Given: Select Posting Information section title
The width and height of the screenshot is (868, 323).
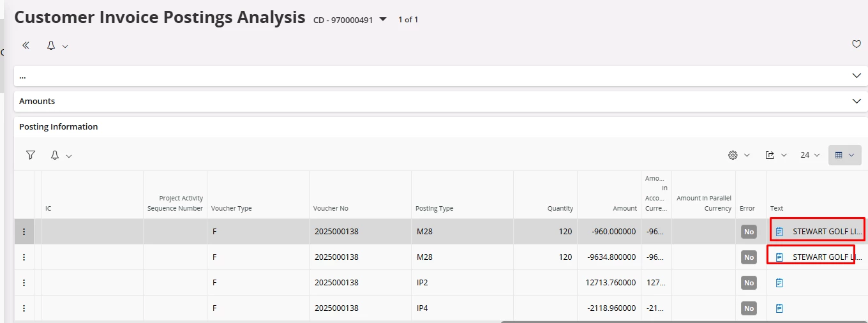Looking at the screenshot, I should [59, 127].
